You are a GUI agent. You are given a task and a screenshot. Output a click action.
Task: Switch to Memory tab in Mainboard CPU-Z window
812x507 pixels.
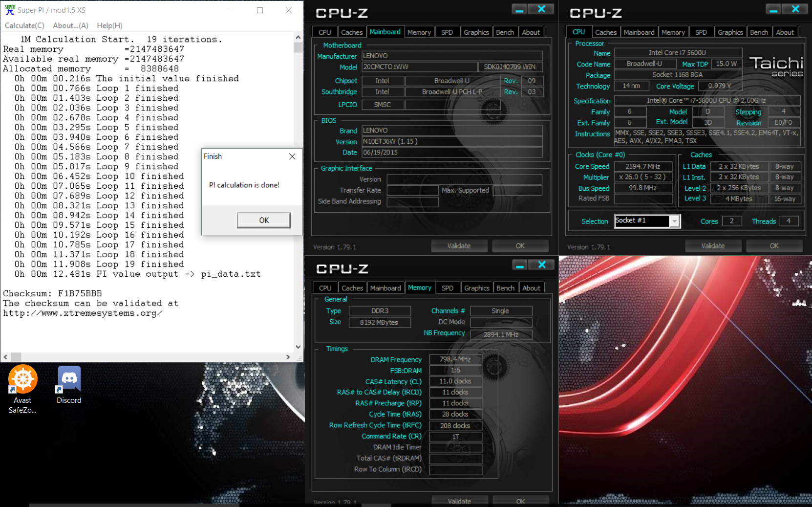[x=419, y=32]
